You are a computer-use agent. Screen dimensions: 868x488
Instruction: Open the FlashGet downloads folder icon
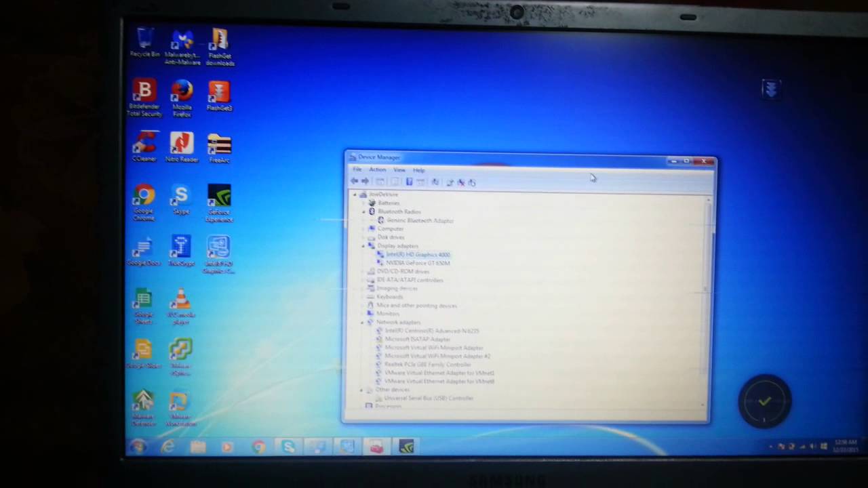(220, 47)
